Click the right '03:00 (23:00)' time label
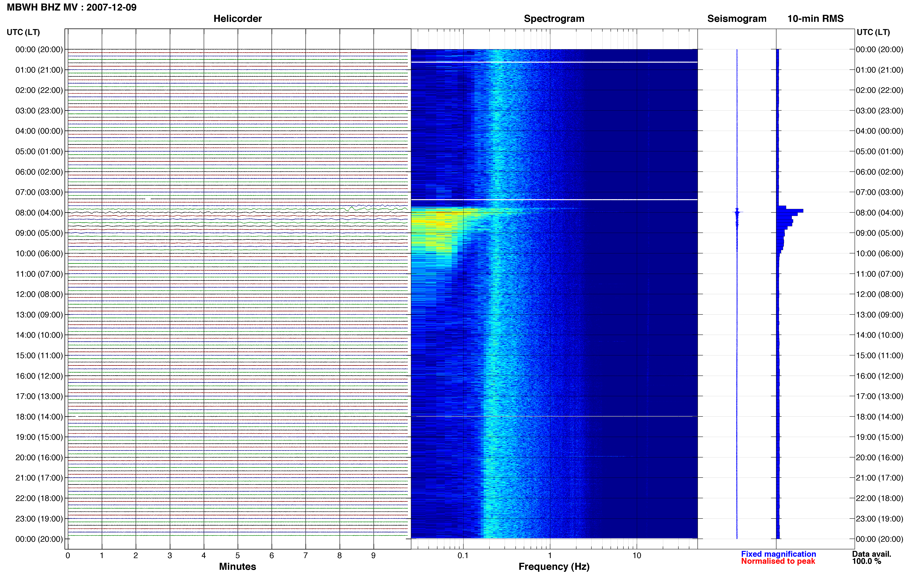The width and height of the screenshot is (924, 578). tap(879, 111)
